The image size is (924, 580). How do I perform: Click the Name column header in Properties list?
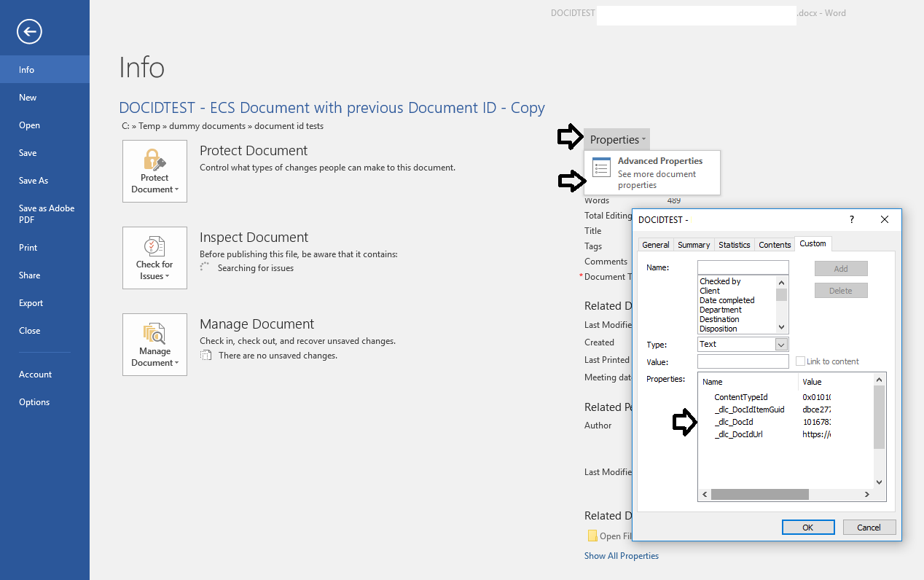[749, 382]
